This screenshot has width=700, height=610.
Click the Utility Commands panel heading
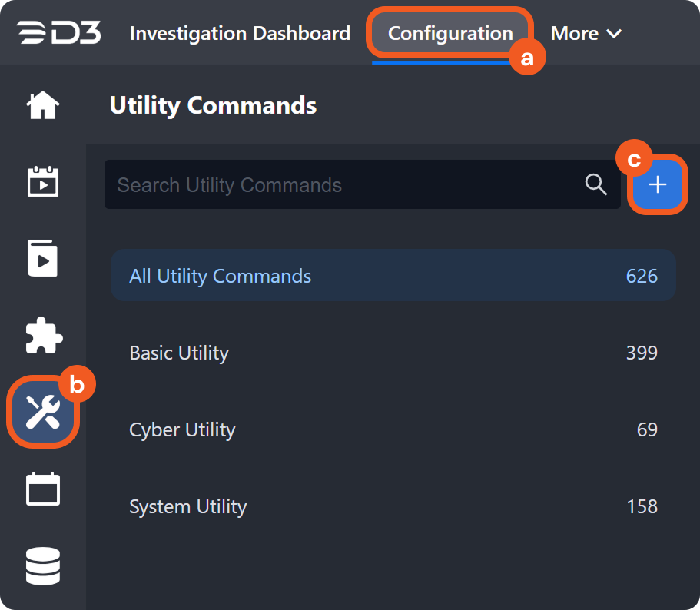coord(213,105)
